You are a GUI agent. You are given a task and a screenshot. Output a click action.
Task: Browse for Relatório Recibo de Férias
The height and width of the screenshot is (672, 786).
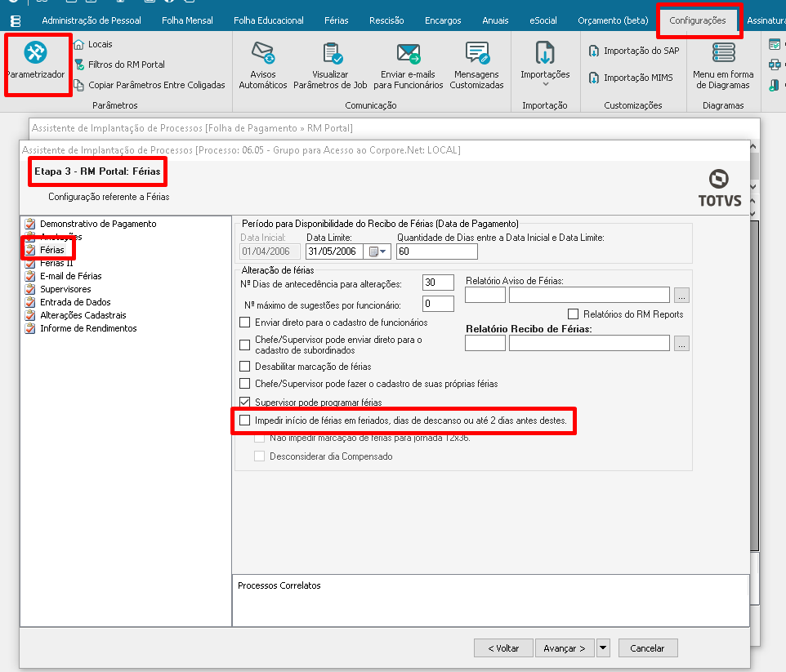(x=681, y=343)
